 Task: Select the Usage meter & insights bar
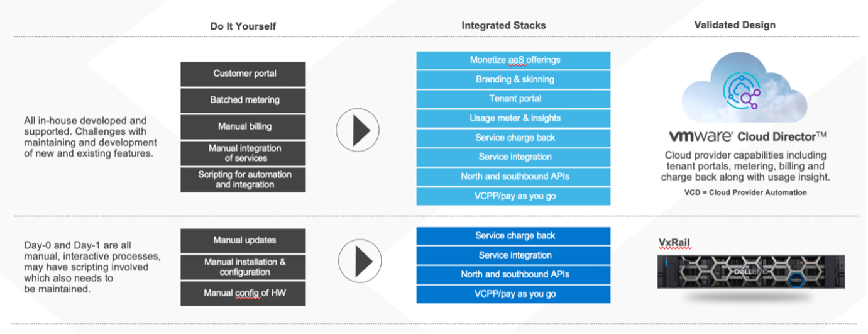[x=514, y=118]
